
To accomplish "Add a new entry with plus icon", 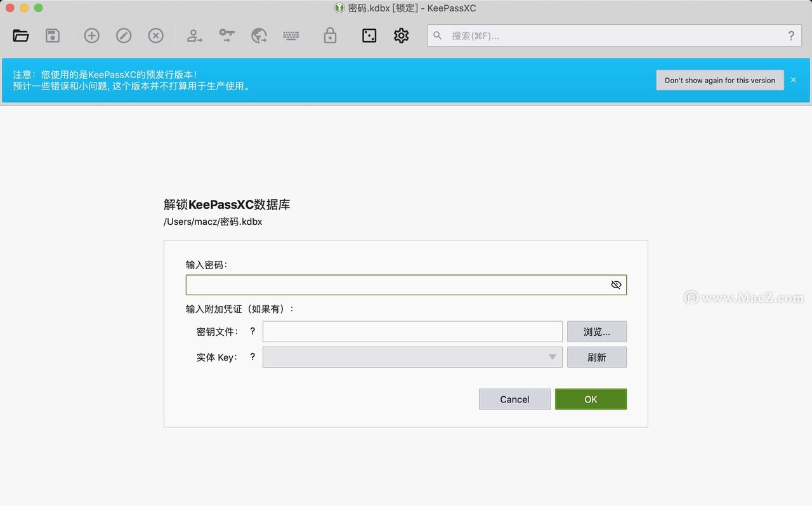I will pyautogui.click(x=92, y=36).
